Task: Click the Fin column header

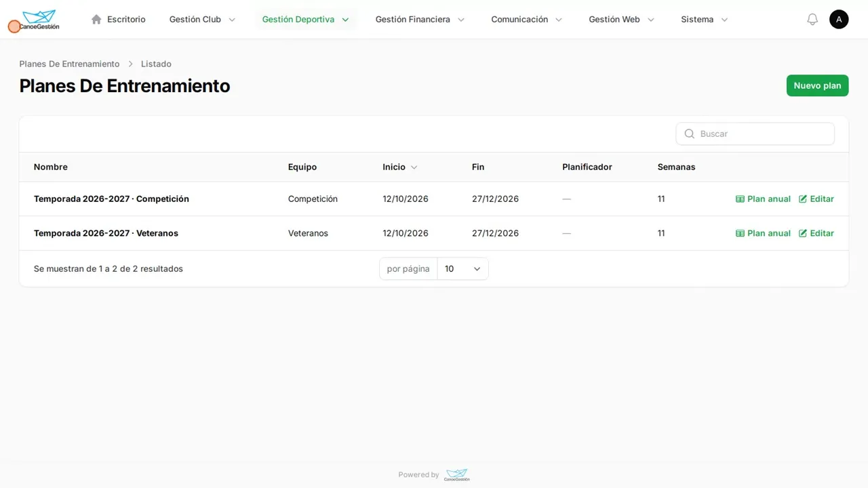Action: click(x=478, y=167)
